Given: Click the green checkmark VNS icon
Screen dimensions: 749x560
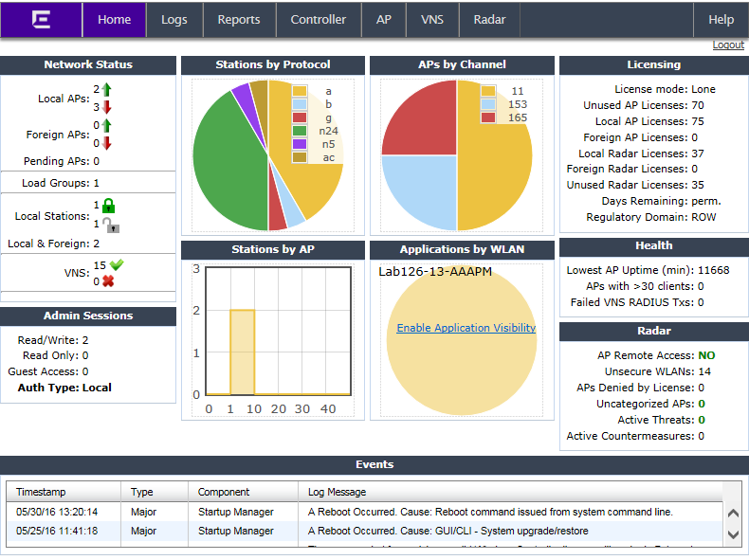Looking at the screenshot, I should (117, 265).
